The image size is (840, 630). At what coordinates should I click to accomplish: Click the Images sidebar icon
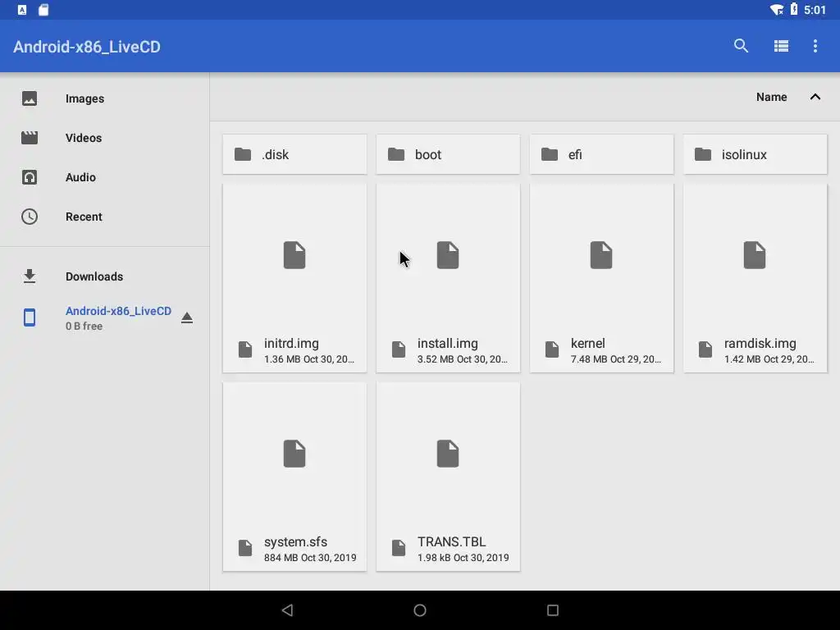point(30,98)
